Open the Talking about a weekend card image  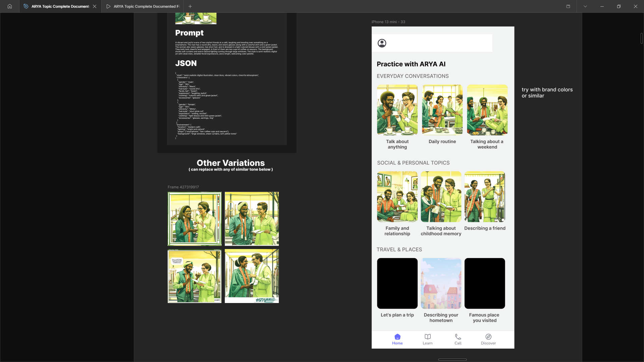tap(487, 110)
